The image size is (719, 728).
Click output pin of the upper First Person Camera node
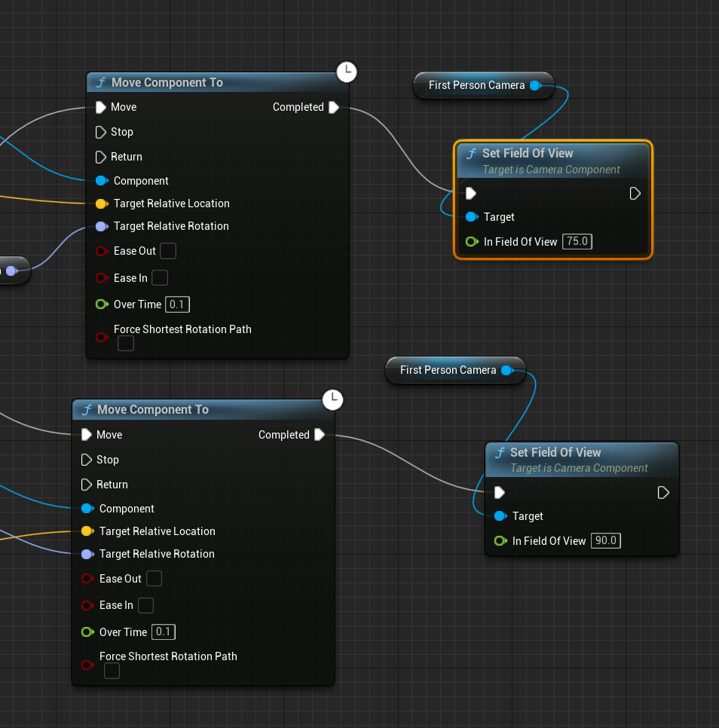click(535, 86)
